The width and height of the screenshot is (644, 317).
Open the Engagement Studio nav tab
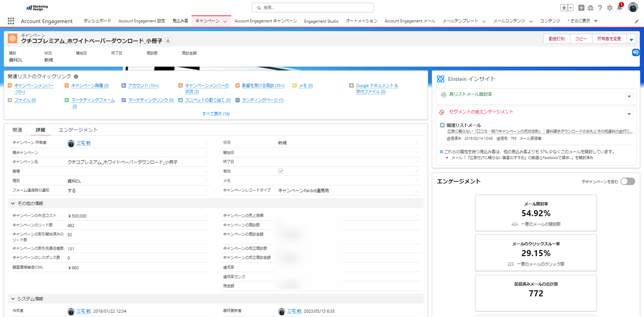coord(321,21)
